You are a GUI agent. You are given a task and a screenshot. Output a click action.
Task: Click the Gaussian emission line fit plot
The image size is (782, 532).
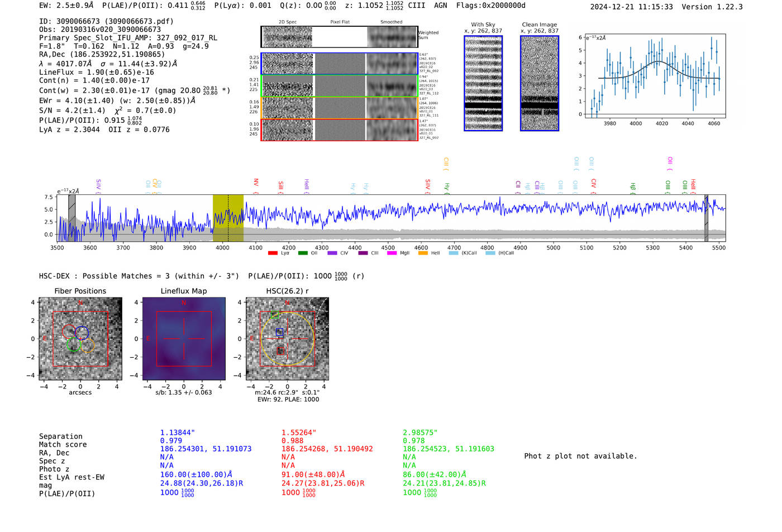[655, 77]
